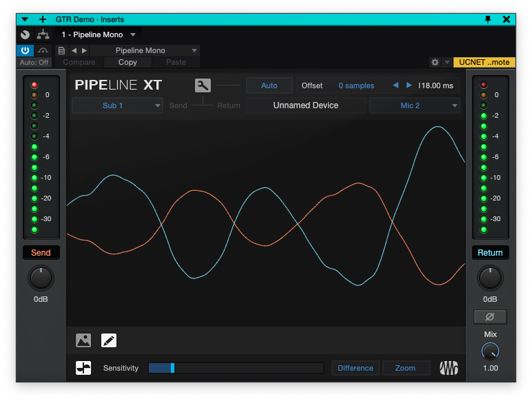Click the Compare button
532x401 pixels.
(79, 63)
